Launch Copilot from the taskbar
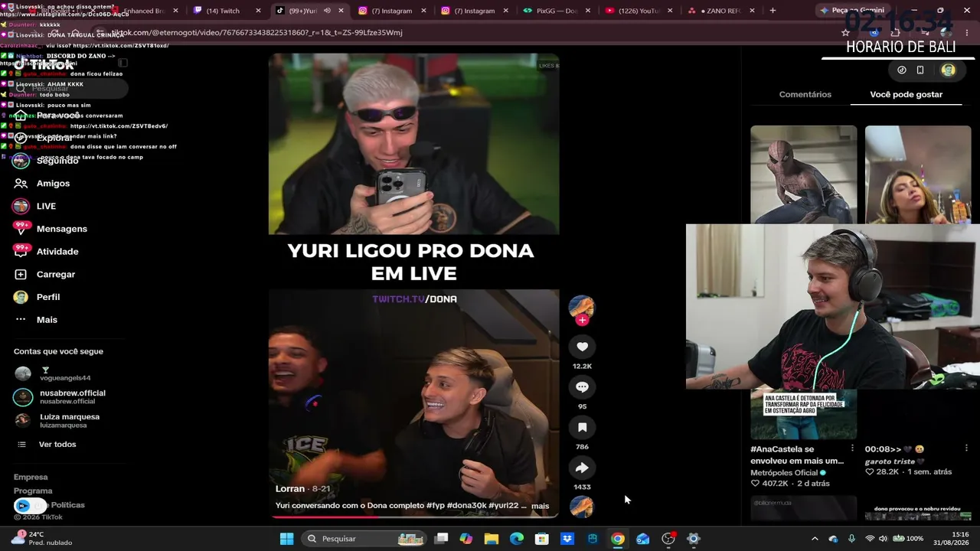 point(466,539)
